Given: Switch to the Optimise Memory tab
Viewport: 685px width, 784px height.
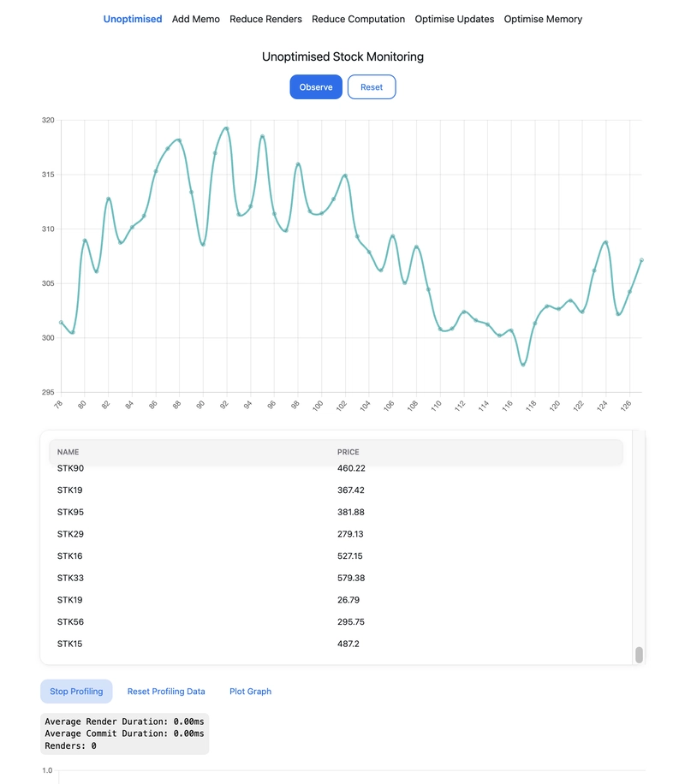Looking at the screenshot, I should pos(543,19).
